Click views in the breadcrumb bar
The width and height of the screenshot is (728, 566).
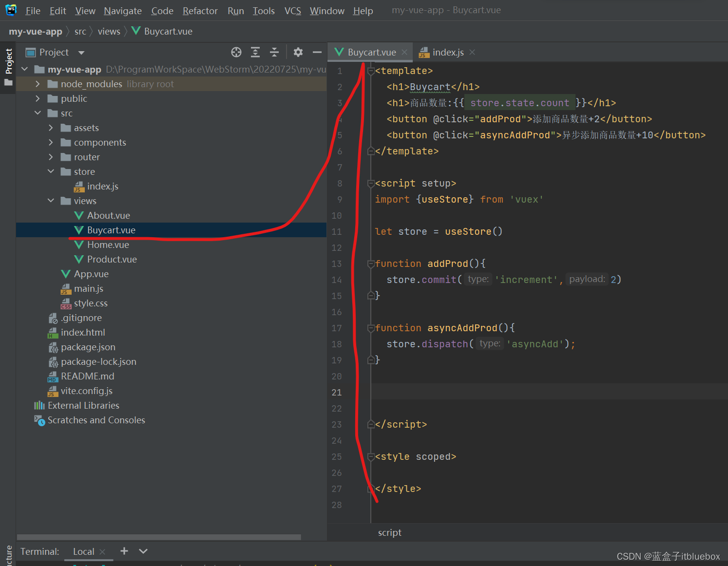[x=109, y=32]
